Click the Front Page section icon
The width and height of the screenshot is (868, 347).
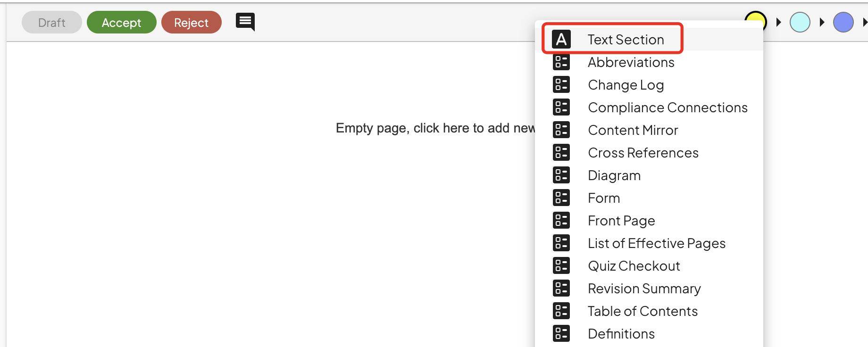click(x=561, y=220)
